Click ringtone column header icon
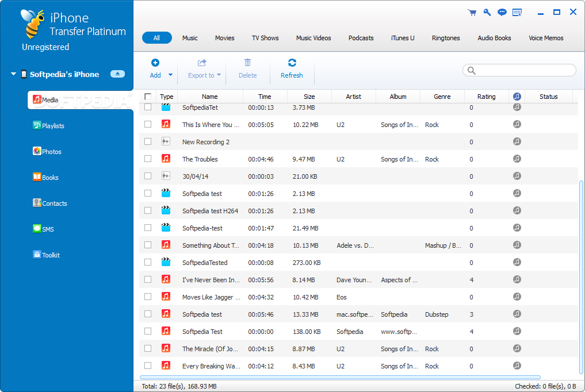The height and width of the screenshot is (392, 585). [x=517, y=97]
